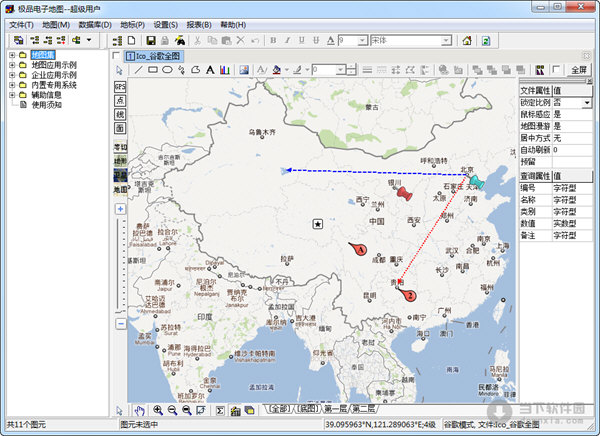This screenshot has width=600, height=436.
Task: Click the bar chart tool icon
Action: pyautogui.click(x=225, y=70)
